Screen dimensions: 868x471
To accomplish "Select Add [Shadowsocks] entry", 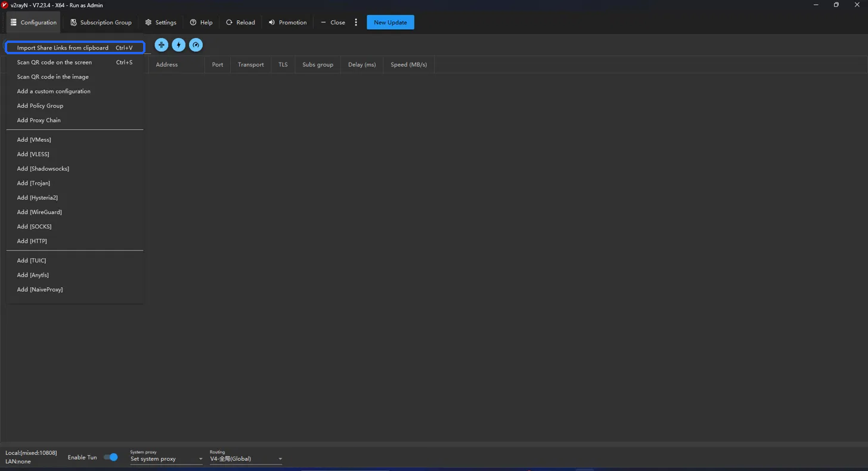I will 75,168.
